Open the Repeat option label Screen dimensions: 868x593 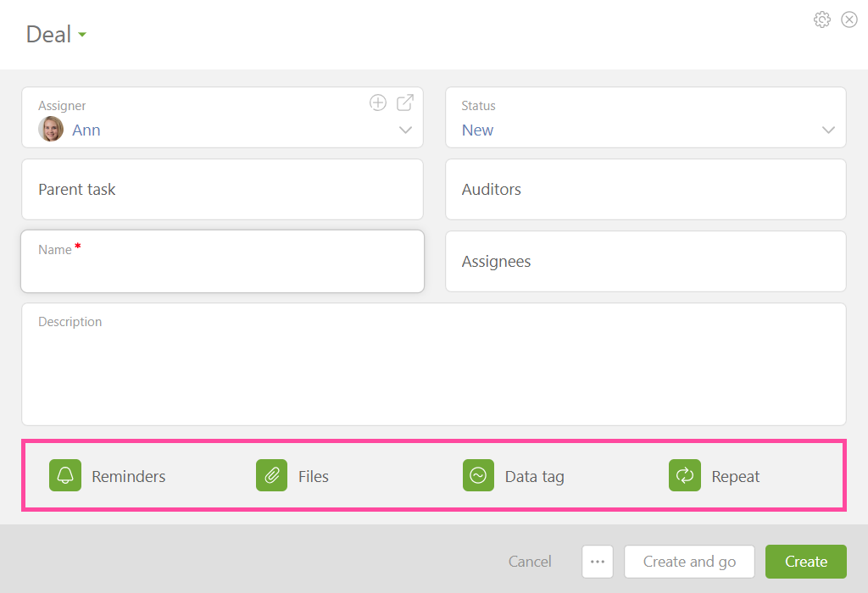coord(736,477)
